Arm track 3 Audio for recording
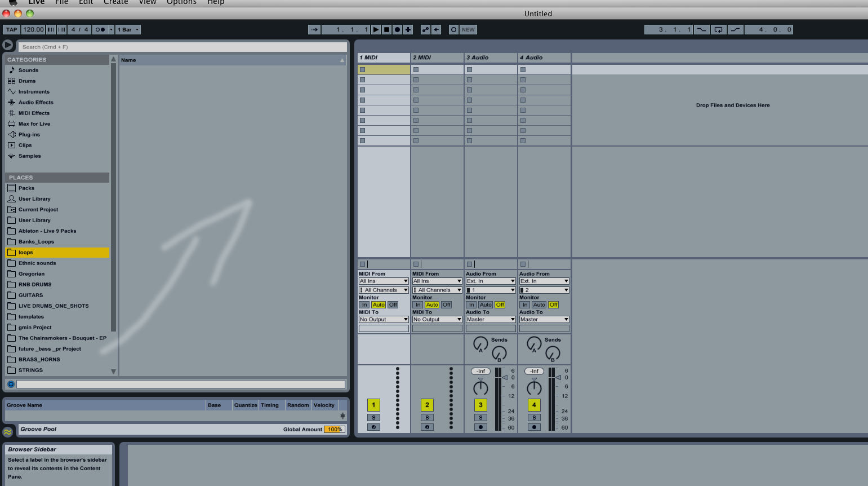This screenshot has width=868, height=486. click(480, 427)
